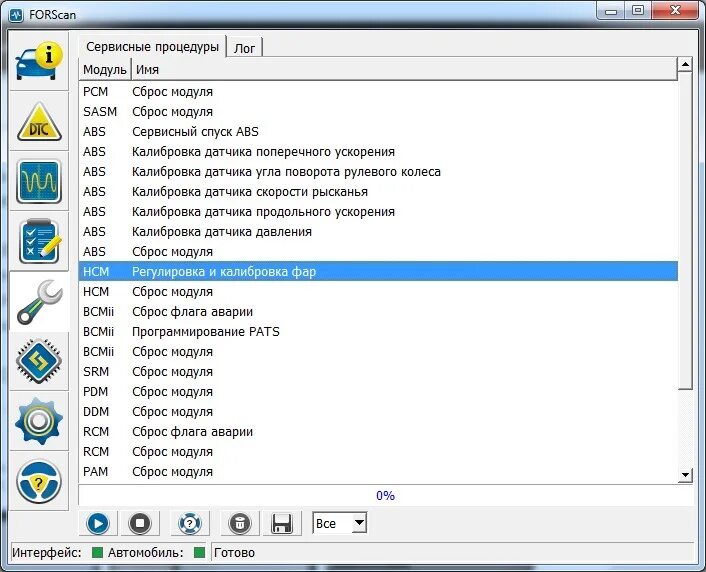The height and width of the screenshot is (572, 706).
Task: Click the Интерфейс green status indicator
Action: pos(97,552)
